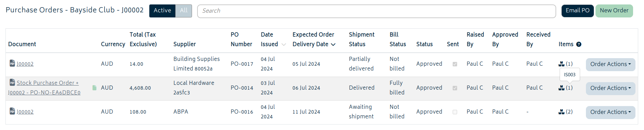Enable Sent checkbox for PO-0016
644x130 pixels.
(x=455, y=112)
